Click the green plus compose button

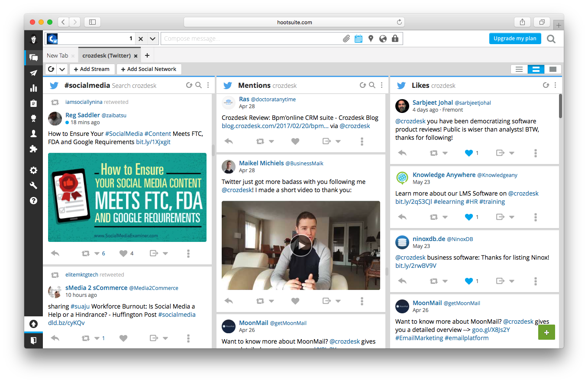click(546, 332)
